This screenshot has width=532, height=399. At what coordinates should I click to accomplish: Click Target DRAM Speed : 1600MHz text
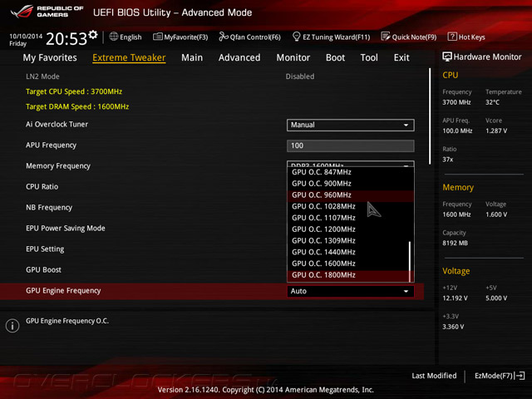pos(77,106)
